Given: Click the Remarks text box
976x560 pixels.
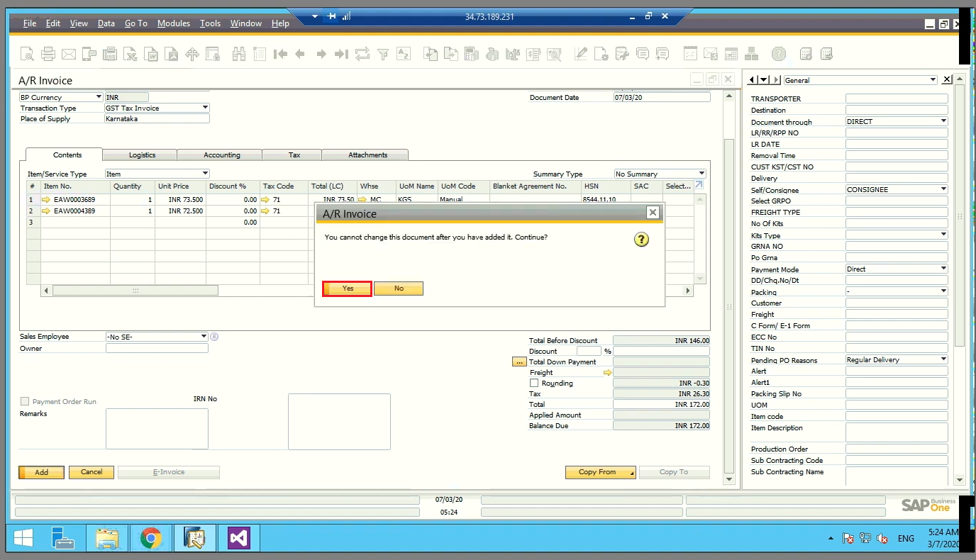Looking at the screenshot, I should (157, 429).
